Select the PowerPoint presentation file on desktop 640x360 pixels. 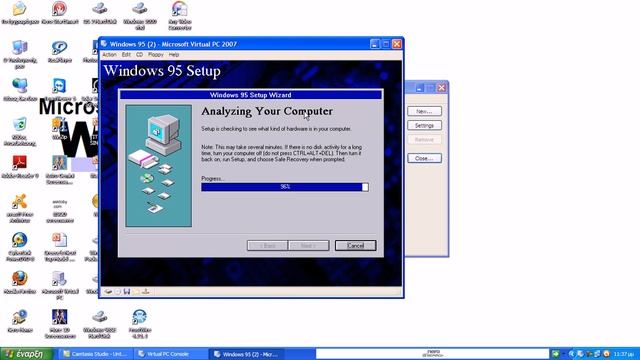tap(60, 247)
